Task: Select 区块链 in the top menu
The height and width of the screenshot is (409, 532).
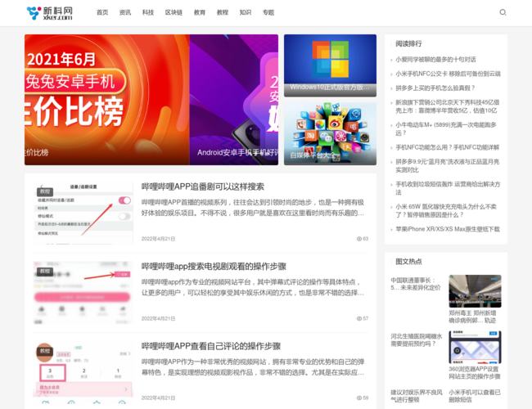Action: coord(174,12)
